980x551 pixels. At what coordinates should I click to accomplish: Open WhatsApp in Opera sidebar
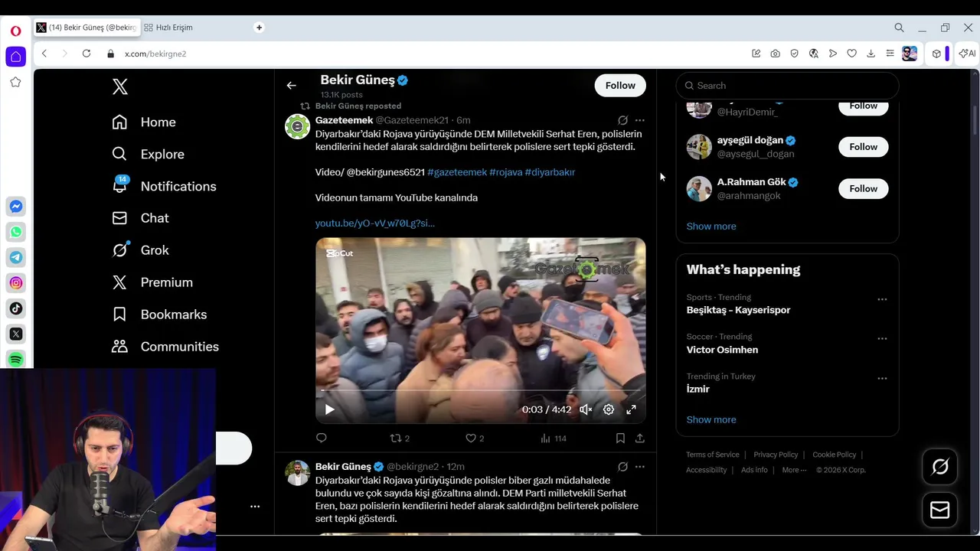pyautogui.click(x=15, y=232)
